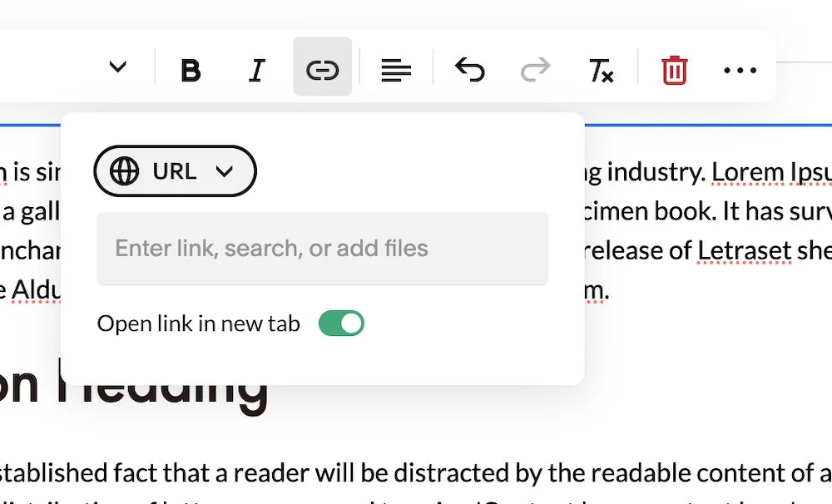This screenshot has width=832, height=504.
Task: Click the link input field
Action: (x=323, y=249)
